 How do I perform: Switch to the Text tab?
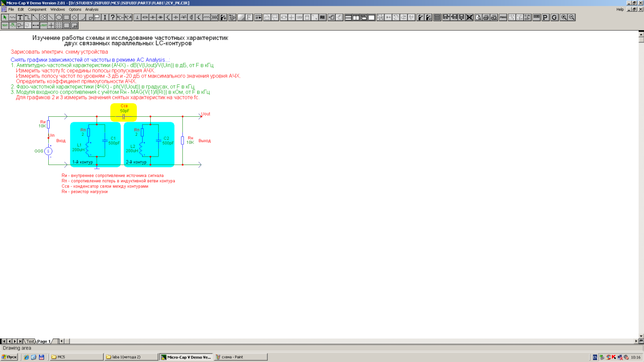point(30,341)
